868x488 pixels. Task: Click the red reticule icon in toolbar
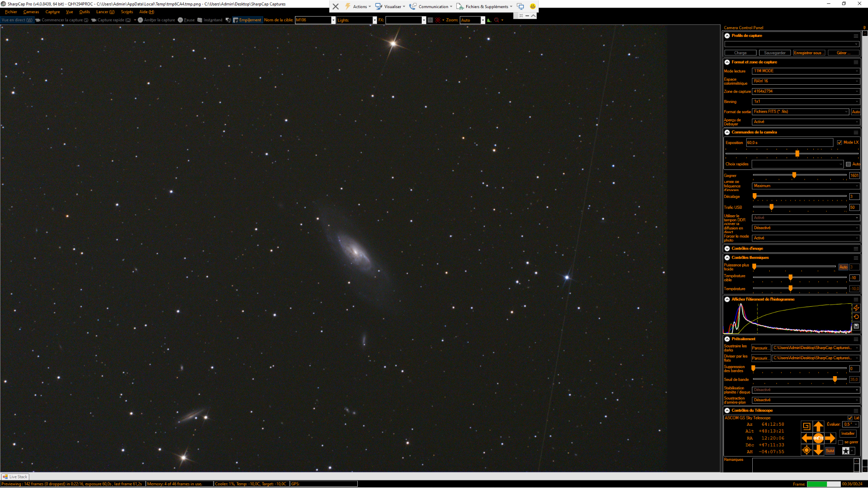[438, 20]
